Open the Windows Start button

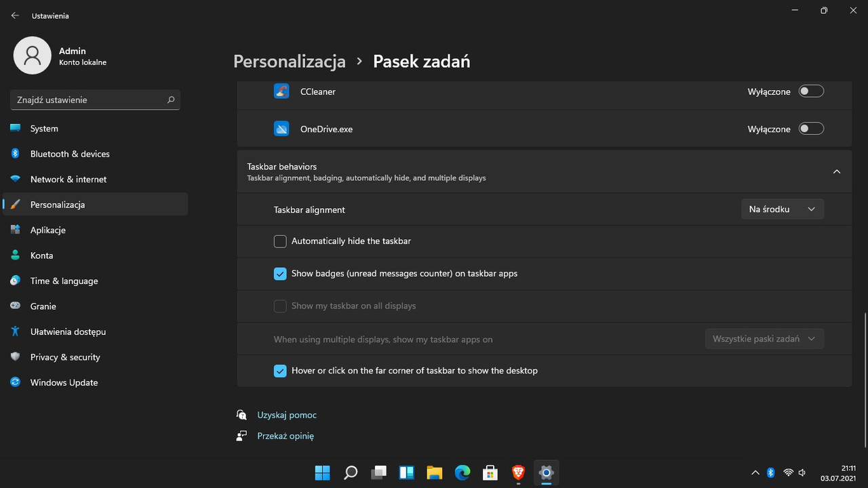(x=323, y=472)
